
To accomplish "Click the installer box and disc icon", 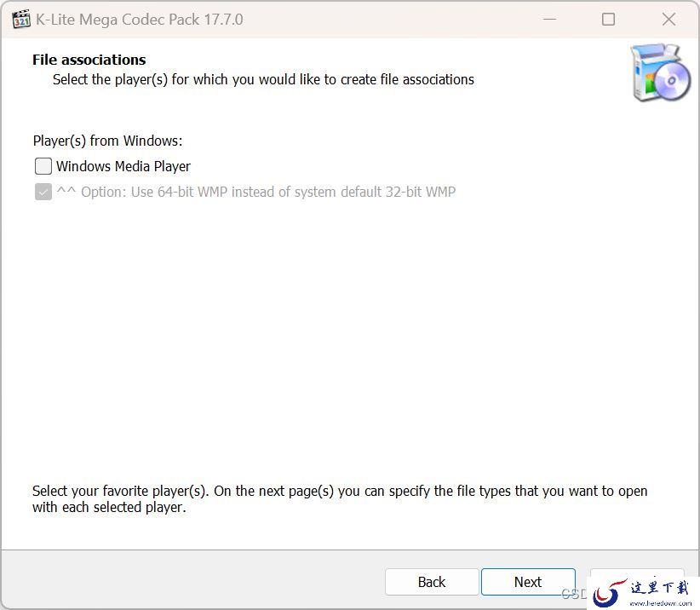I will [660, 72].
